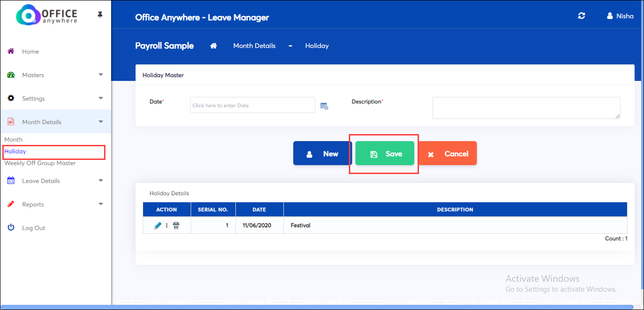Click the DESCRIPTION column header
The image size is (644, 310).
pyautogui.click(x=455, y=209)
